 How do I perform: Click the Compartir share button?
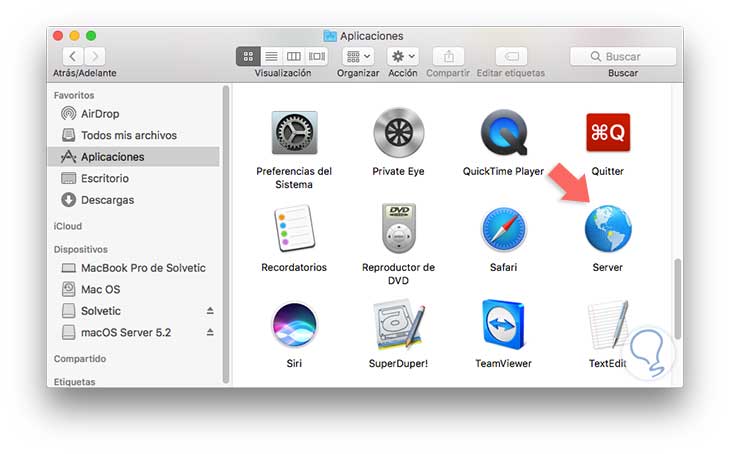pos(448,56)
